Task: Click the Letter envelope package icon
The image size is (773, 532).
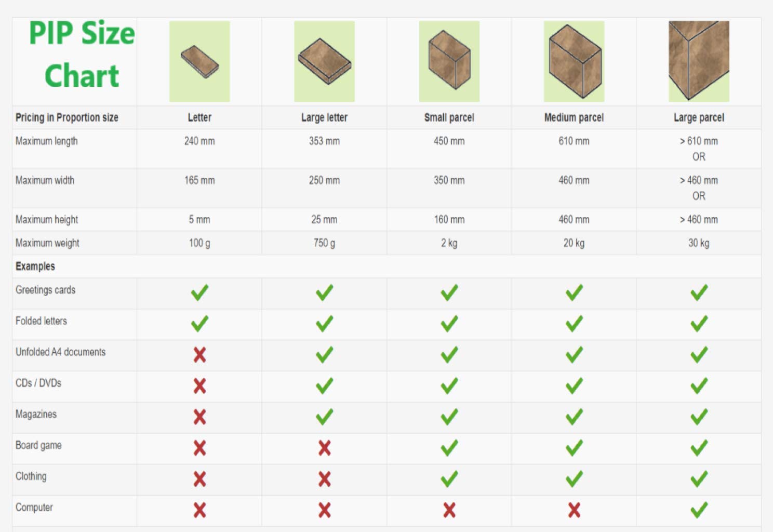Action: pyautogui.click(x=199, y=62)
